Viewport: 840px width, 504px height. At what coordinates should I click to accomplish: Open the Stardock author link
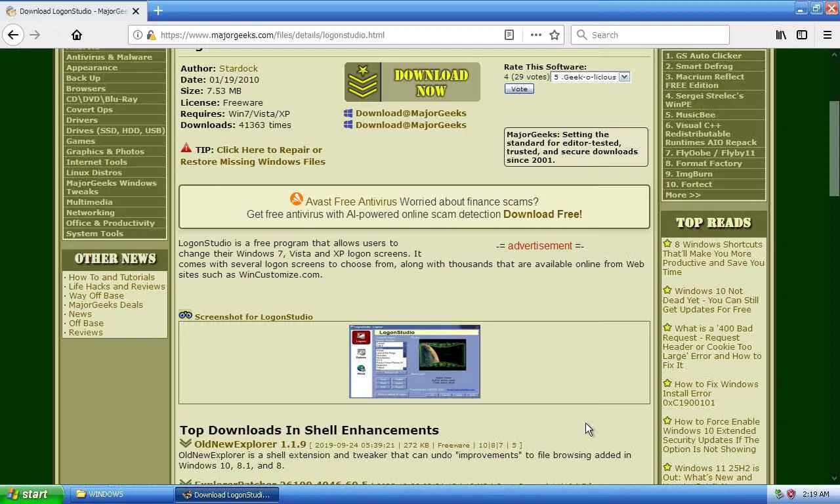238,68
